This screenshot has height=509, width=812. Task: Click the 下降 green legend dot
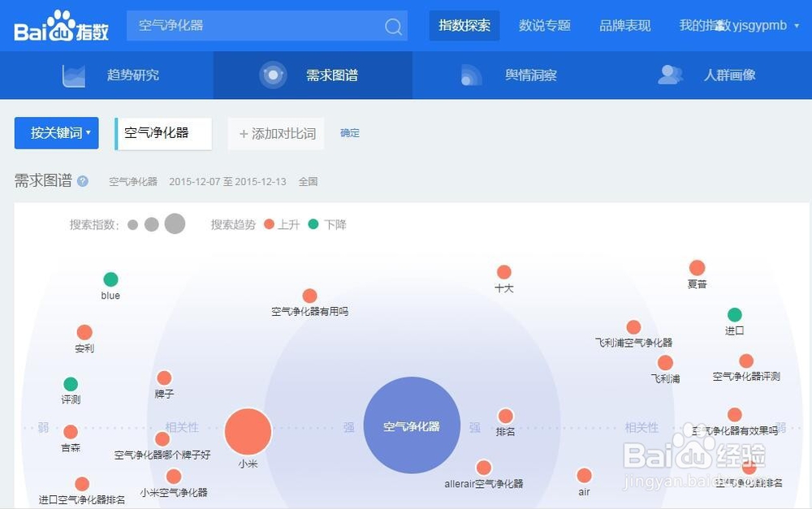pyautogui.click(x=313, y=224)
